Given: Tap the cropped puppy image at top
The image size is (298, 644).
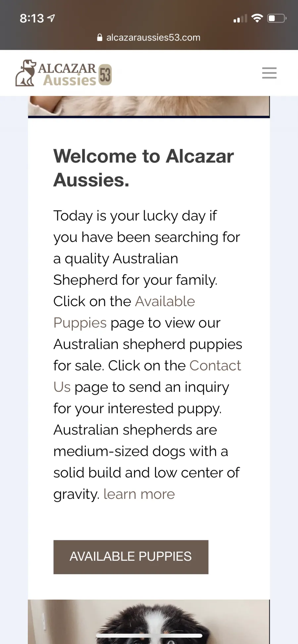Looking at the screenshot, I should pos(149,106).
